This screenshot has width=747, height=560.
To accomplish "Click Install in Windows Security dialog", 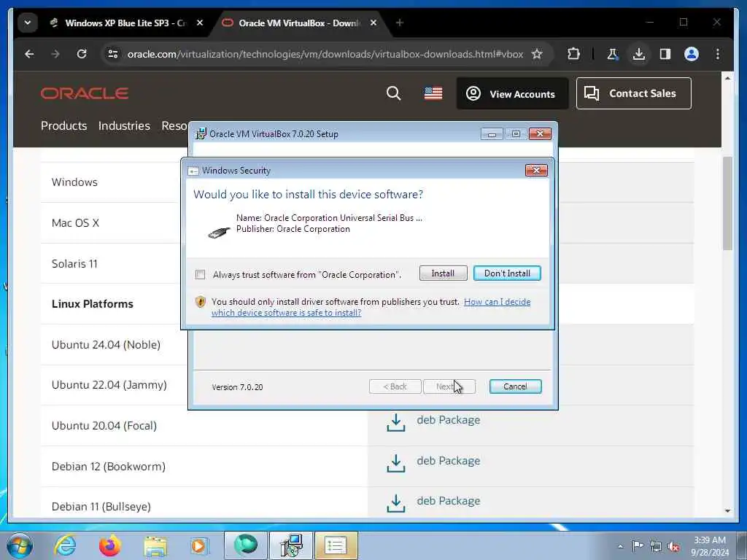I will pos(443,273).
